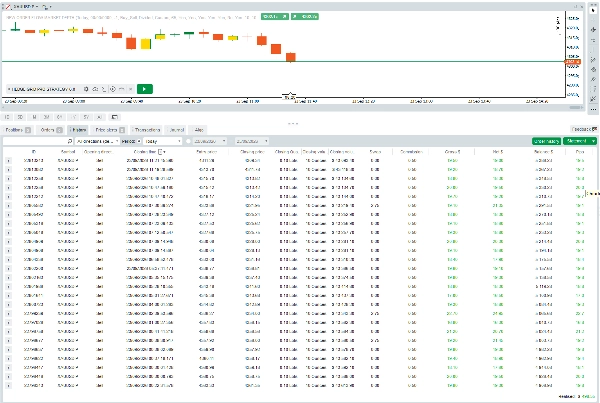Sort by the Net $ column header
Screen dimensions: 600x403
click(498, 152)
